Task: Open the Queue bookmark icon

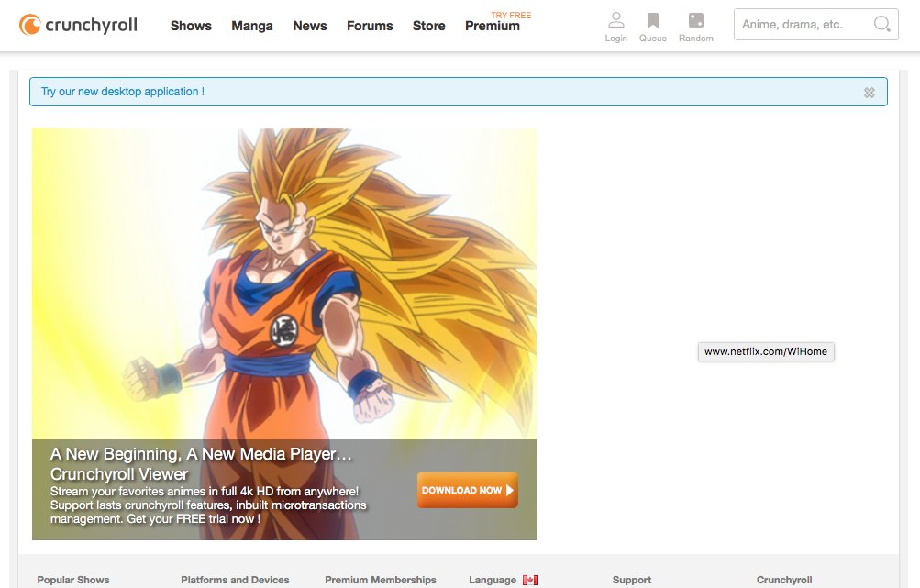Action: coord(652,20)
